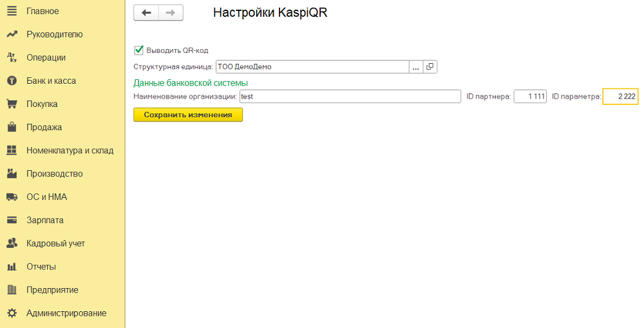Open the Производство section
This screenshot has width=644, height=328.
pos(55,174)
